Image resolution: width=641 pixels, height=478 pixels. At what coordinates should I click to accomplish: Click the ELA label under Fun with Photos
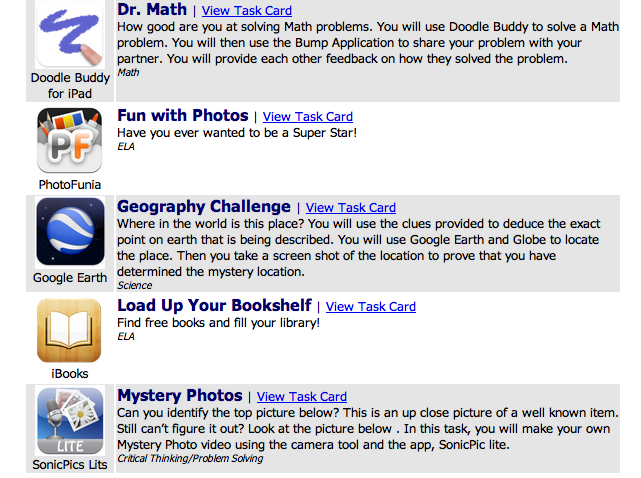pos(126,146)
